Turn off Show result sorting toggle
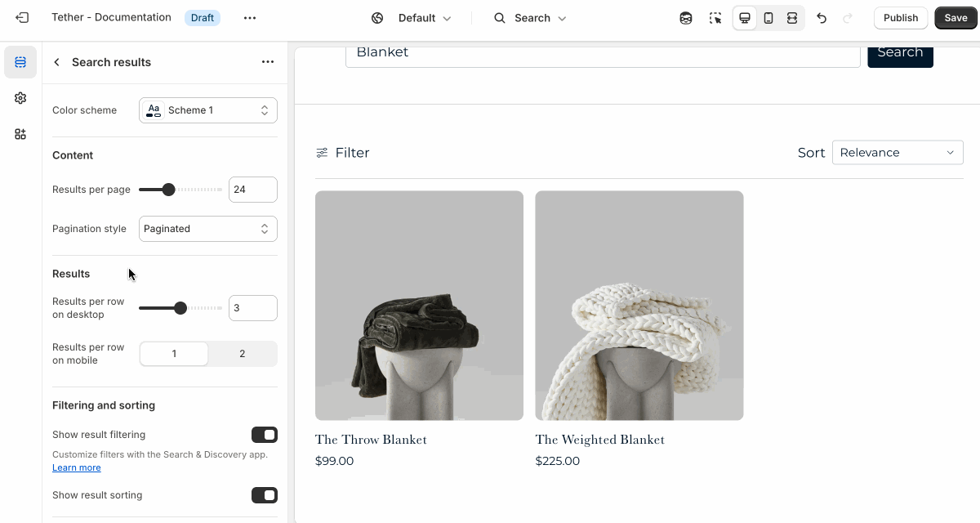980x523 pixels. pos(265,495)
